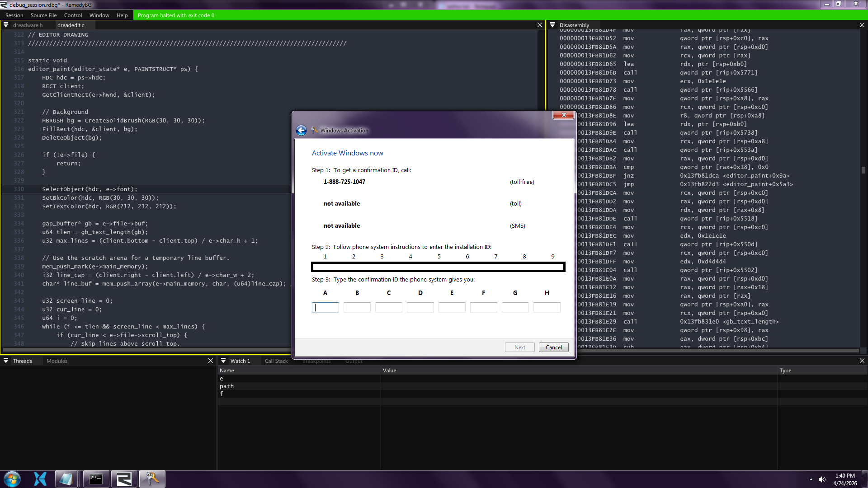Open the Threads panel dropdown triangle
This screenshot has width=868, height=488.
[x=6, y=361]
